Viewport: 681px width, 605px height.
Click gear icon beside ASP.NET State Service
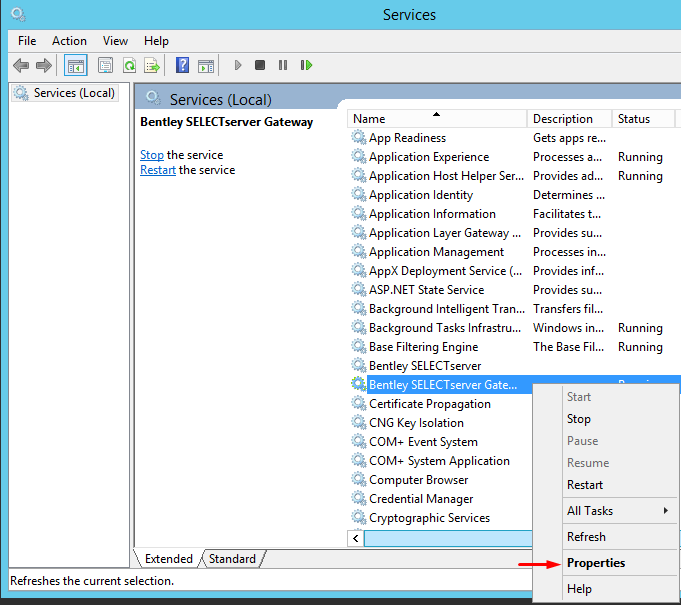coord(358,289)
